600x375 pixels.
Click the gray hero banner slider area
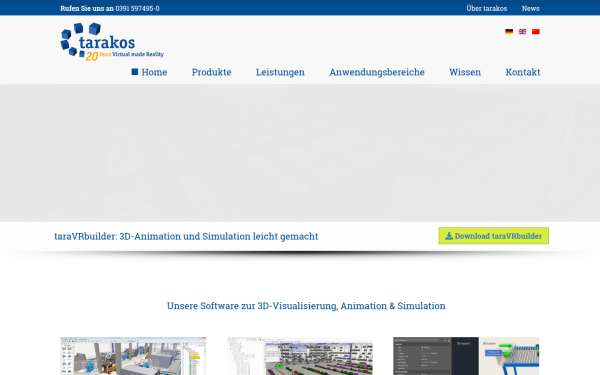coord(300,153)
